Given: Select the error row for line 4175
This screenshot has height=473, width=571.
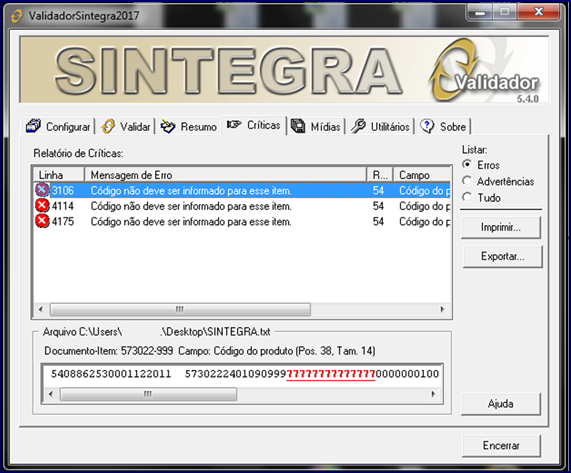Looking at the screenshot, I should pyautogui.click(x=242, y=221).
